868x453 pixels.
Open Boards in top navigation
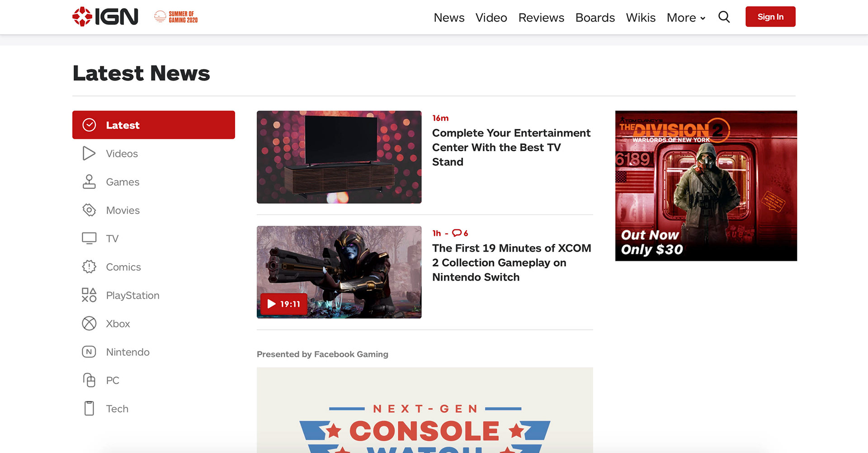pos(595,18)
